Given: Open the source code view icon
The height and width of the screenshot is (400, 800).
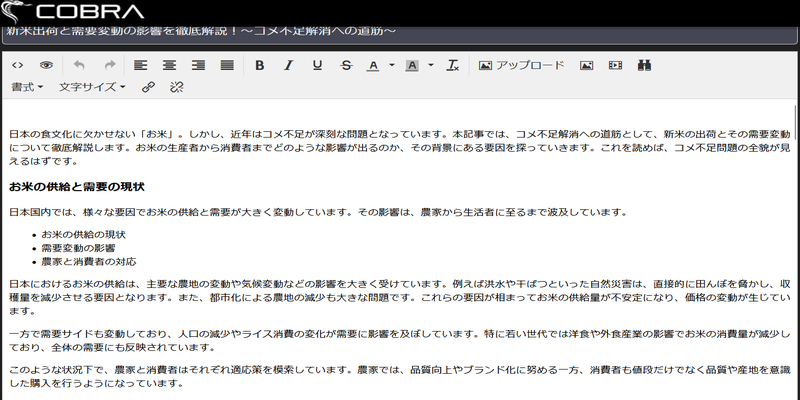Looking at the screenshot, I should (17, 65).
